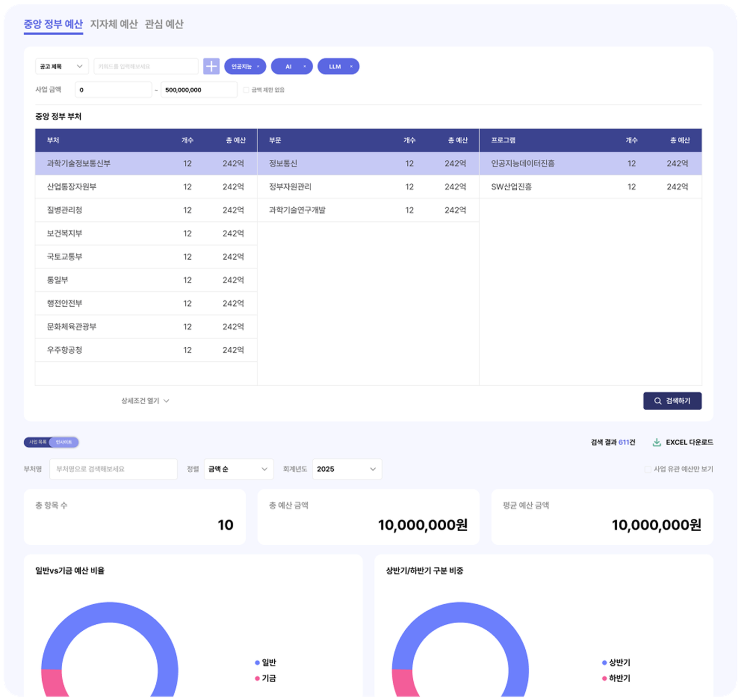Click the 부처 column header

pyautogui.click(x=53, y=140)
